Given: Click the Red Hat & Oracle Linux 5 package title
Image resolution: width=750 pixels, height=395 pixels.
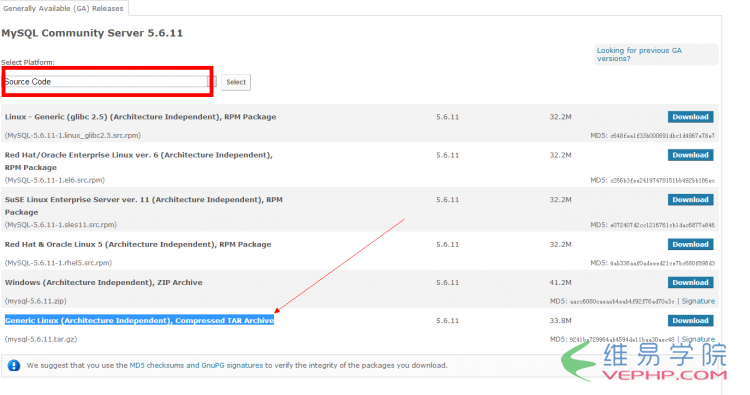Looking at the screenshot, I should click(138, 244).
